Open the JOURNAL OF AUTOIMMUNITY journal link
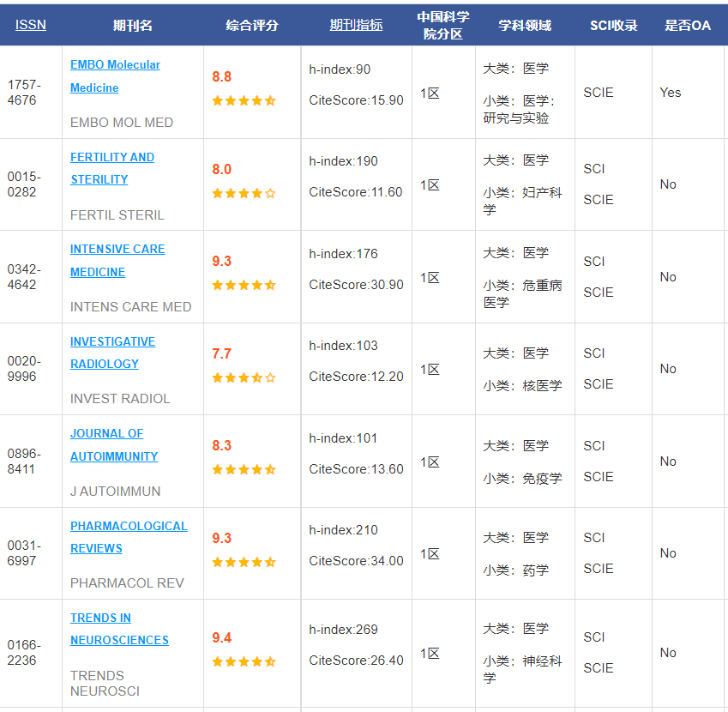 click(114, 445)
